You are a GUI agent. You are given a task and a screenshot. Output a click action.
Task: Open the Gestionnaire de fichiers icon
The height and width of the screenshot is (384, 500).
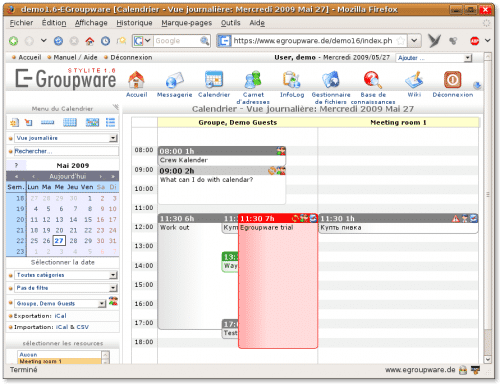click(331, 80)
